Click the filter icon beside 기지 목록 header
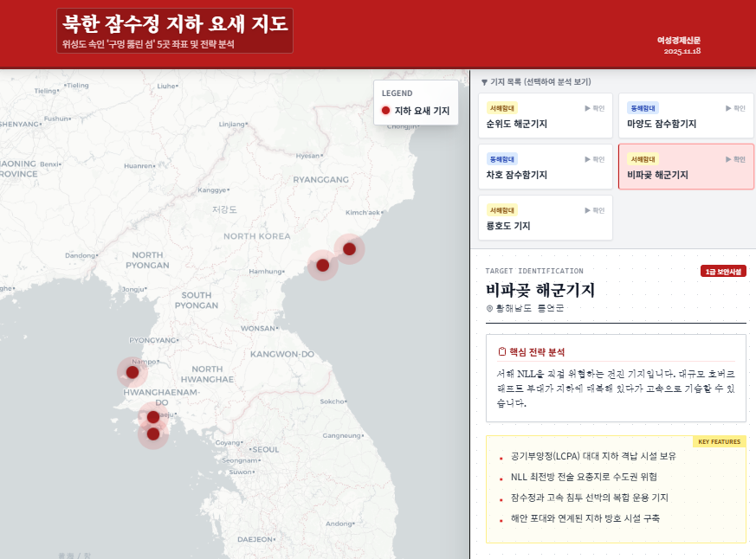 pyautogui.click(x=483, y=82)
